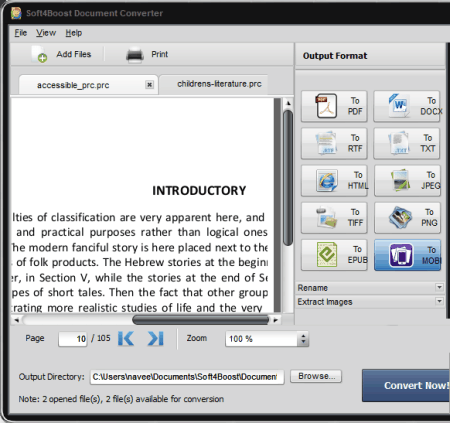Jump to the last page arrow
The image size is (450, 423).
pyautogui.click(x=155, y=338)
